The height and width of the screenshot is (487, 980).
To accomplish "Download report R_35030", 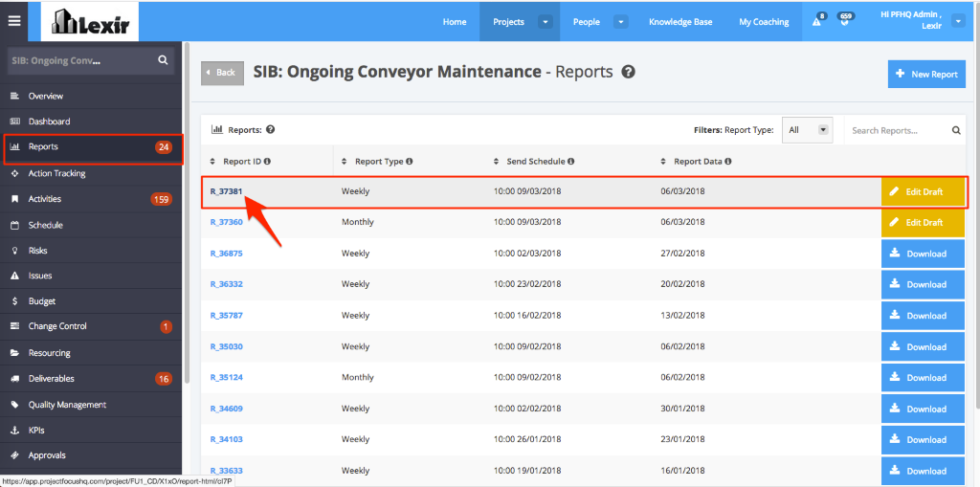I will tap(924, 346).
